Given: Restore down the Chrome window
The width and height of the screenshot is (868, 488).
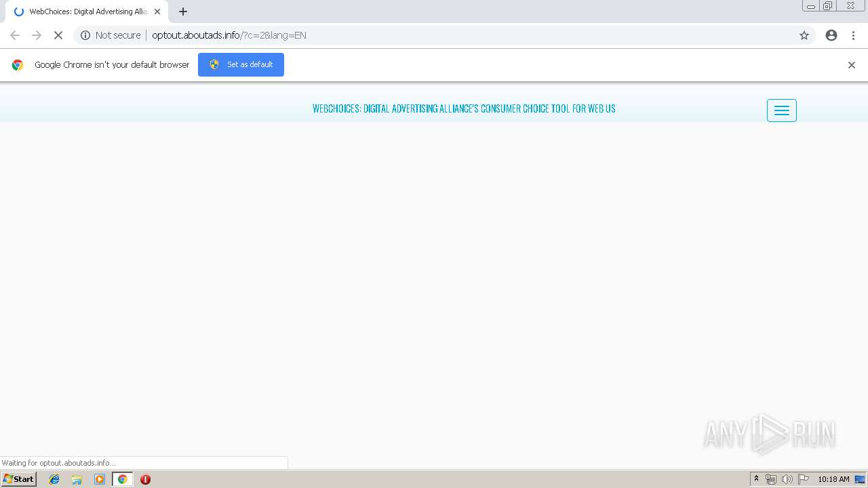Looking at the screenshot, I should (828, 6).
